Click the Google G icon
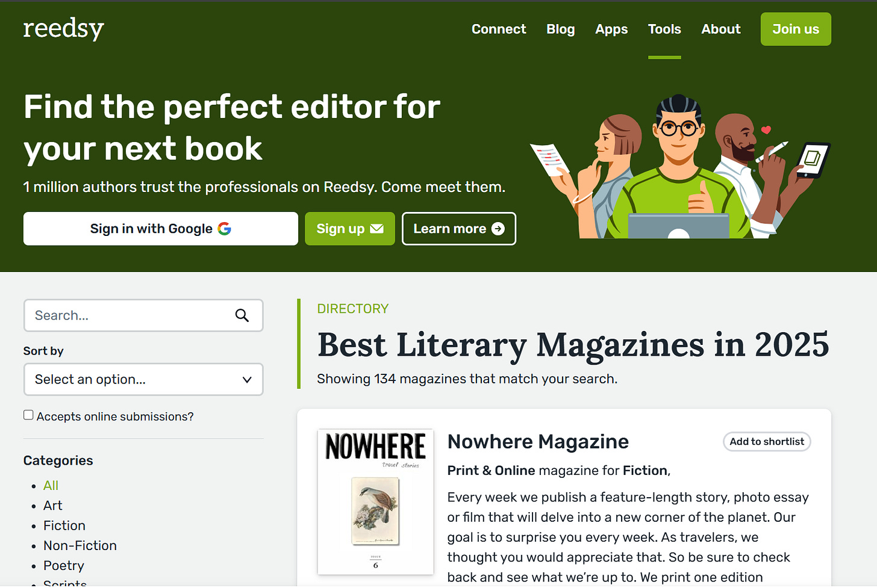The height and width of the screenshot is (588, 877). [x=225, y=229]
